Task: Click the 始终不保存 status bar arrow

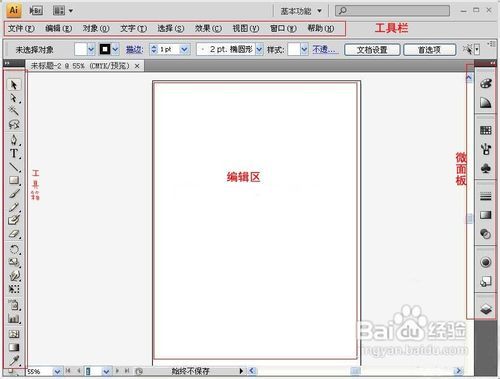Action: (x=241, y=371)
